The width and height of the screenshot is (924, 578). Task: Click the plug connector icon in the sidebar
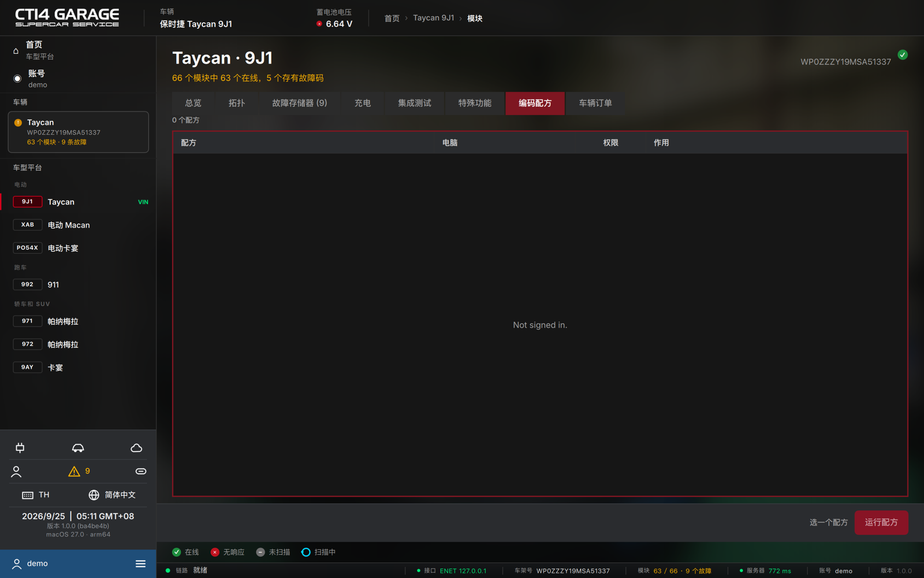(20, 448)
